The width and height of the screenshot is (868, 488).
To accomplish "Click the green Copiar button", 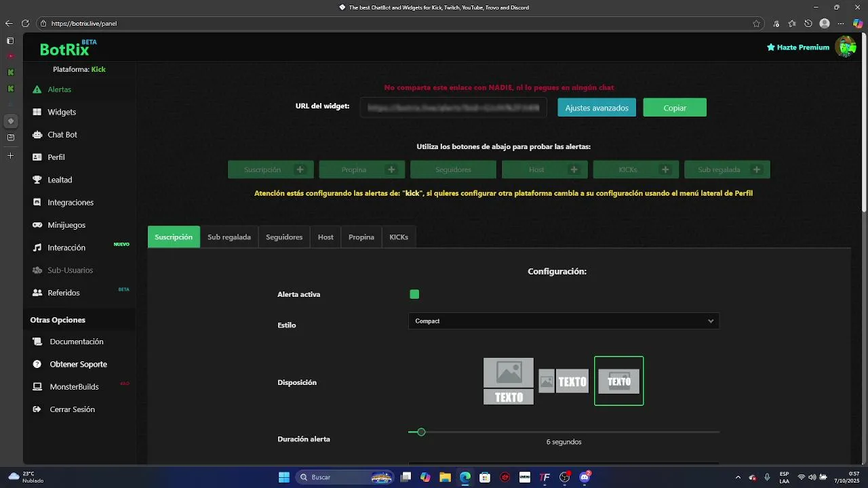I will (x=675, y=108).
